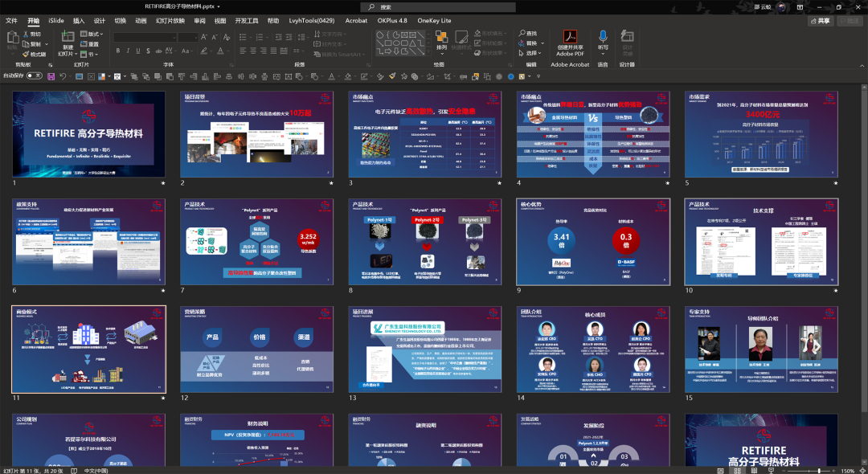Screen dimensions: 868x474
Task: Click the Dictate microphone icon
Action: click(x=603, y=37)
